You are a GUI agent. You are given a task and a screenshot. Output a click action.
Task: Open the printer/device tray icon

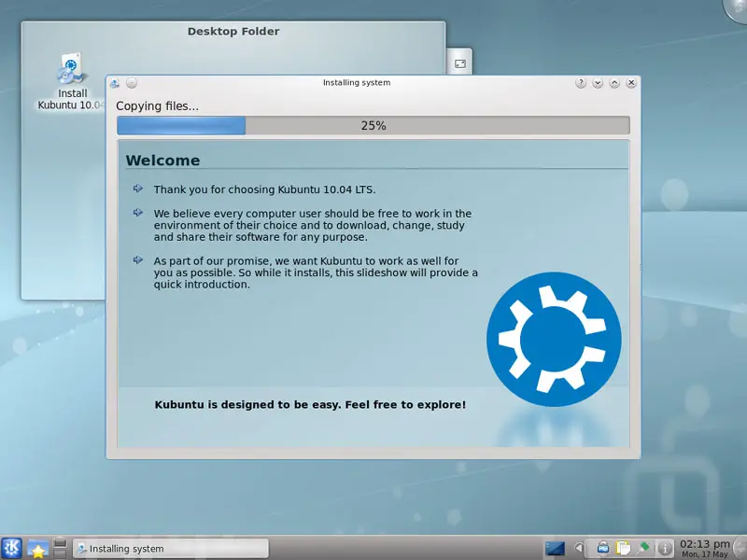point(602,548)
